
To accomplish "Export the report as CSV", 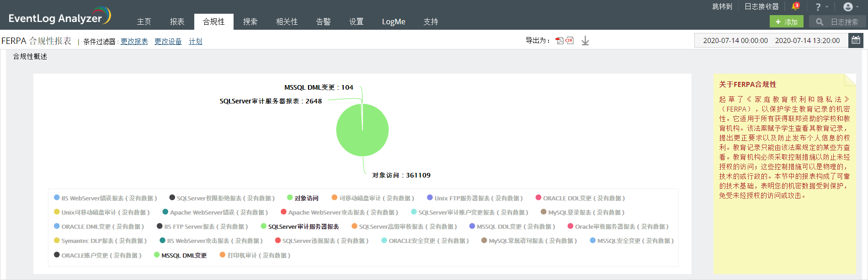I will [570, 41].
